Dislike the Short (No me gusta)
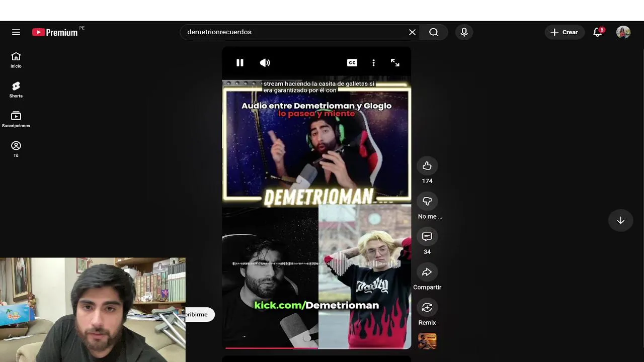The height and width of the screenshot is (362, 644). (x=427, y=201)
